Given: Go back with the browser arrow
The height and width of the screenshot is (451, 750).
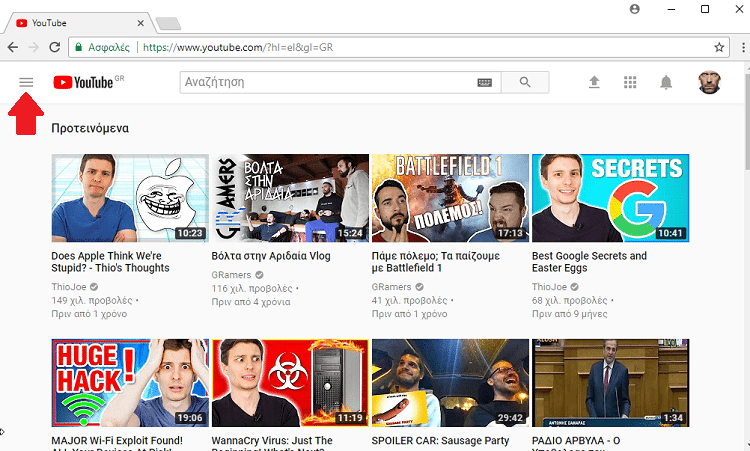Looking at the screenshot, I should pyautogui.click(x=13, y=47).
